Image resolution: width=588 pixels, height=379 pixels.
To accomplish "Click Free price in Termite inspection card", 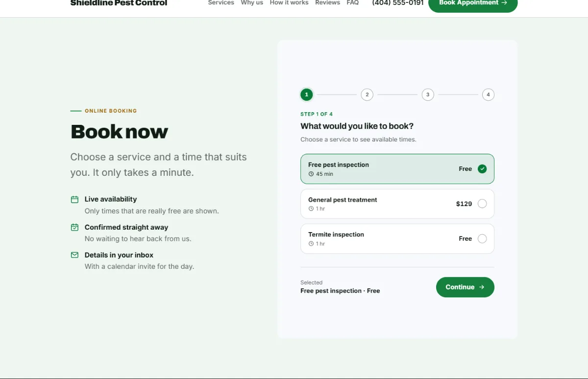I will [x=465, y=238].
